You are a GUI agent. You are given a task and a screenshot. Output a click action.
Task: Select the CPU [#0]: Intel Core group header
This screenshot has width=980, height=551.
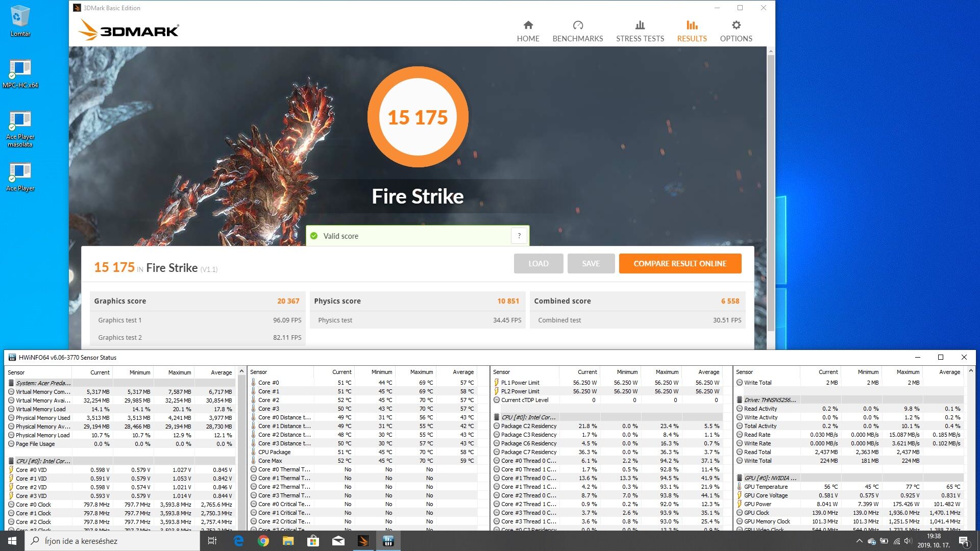coord(121,461)
